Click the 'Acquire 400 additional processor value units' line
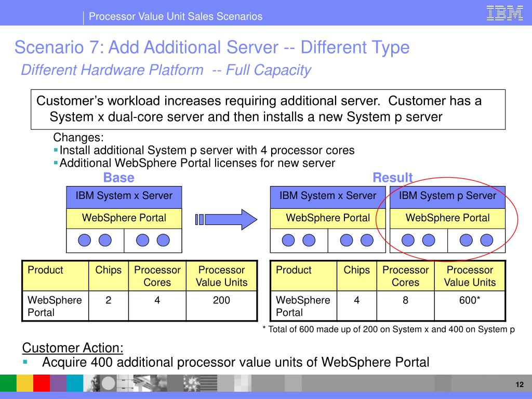Image resolution: width=532 pixels, height=399 pixels. [235, 362]
